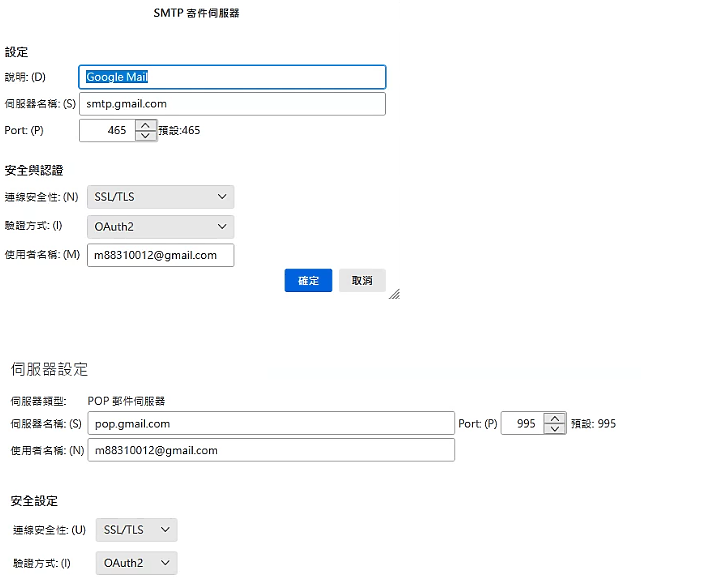
Task: Click the 安全與認證 section heading
Action: pos(34,170)
